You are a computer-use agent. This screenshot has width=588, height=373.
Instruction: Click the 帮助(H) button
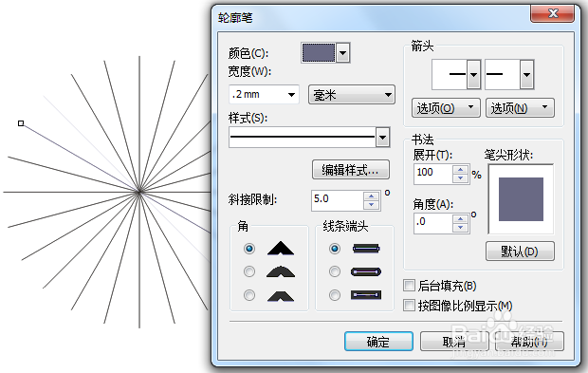tap(529, 341)
